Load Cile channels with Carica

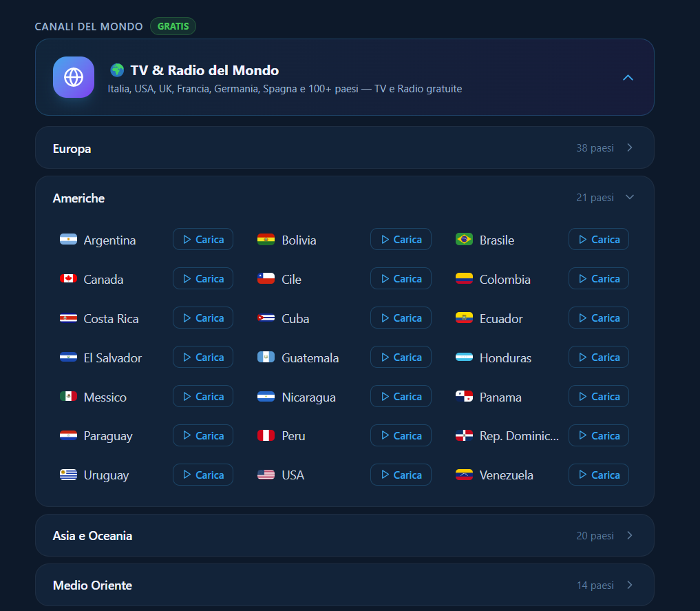[401, 279]
